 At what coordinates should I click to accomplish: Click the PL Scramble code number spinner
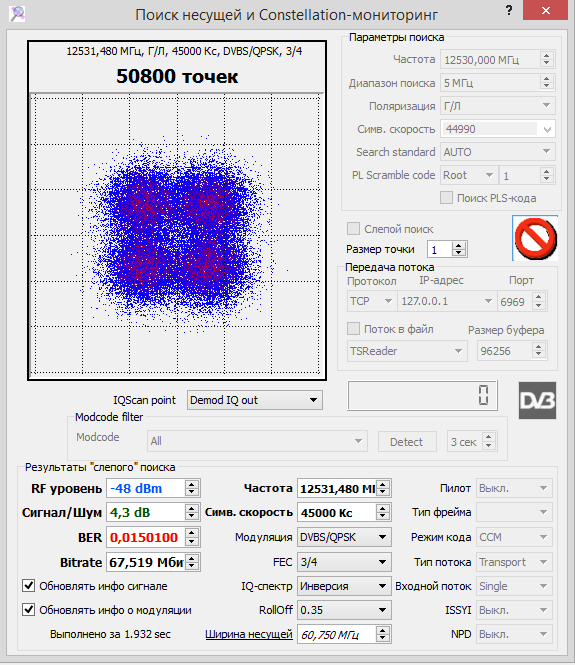[x=547, y=175]
